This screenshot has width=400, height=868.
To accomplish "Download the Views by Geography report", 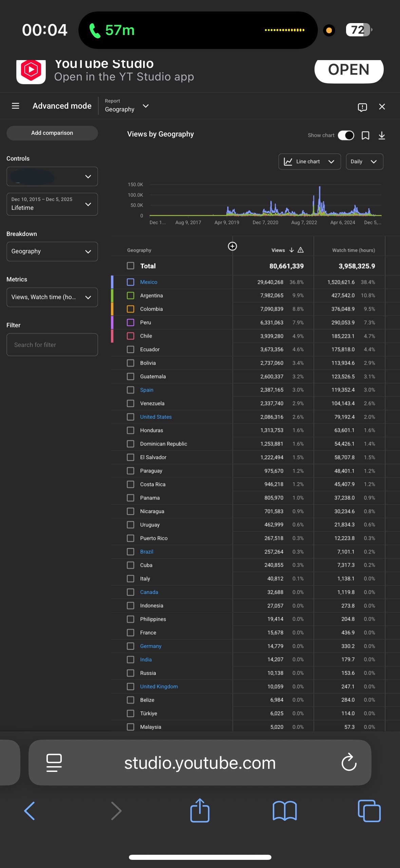I will pyautogui.click(x=381, y=136).
